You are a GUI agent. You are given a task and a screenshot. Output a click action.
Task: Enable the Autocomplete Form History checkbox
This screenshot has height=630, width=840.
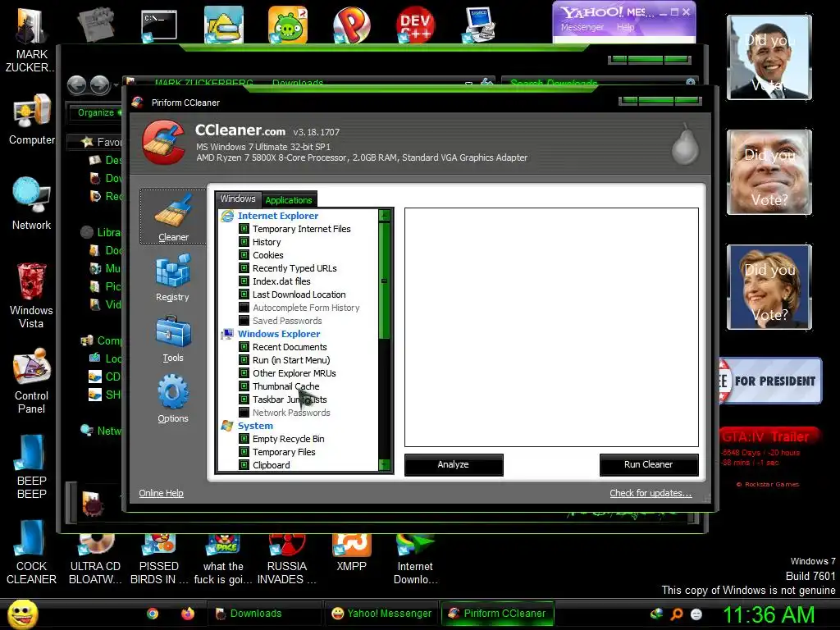point(244,308)
